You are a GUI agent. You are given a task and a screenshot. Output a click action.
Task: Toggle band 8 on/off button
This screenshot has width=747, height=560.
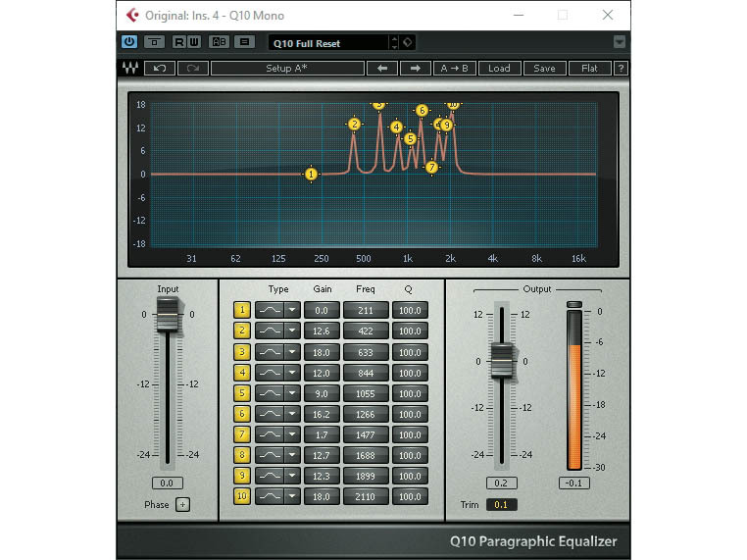click(x=242, y=455)
